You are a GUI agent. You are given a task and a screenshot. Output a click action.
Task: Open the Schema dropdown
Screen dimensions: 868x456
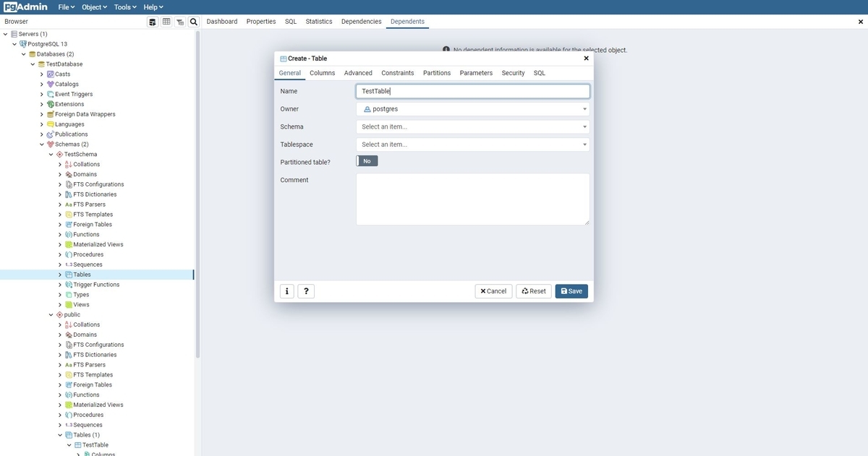(473, 126)
